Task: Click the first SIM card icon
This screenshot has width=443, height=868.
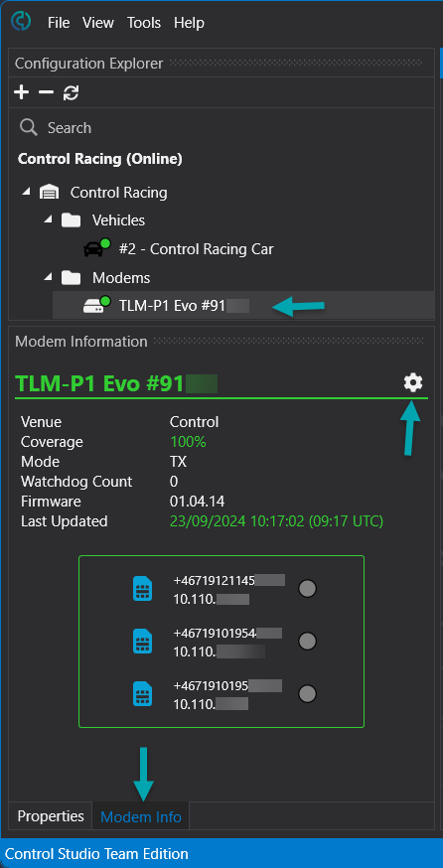Action: tap(143, 589)
